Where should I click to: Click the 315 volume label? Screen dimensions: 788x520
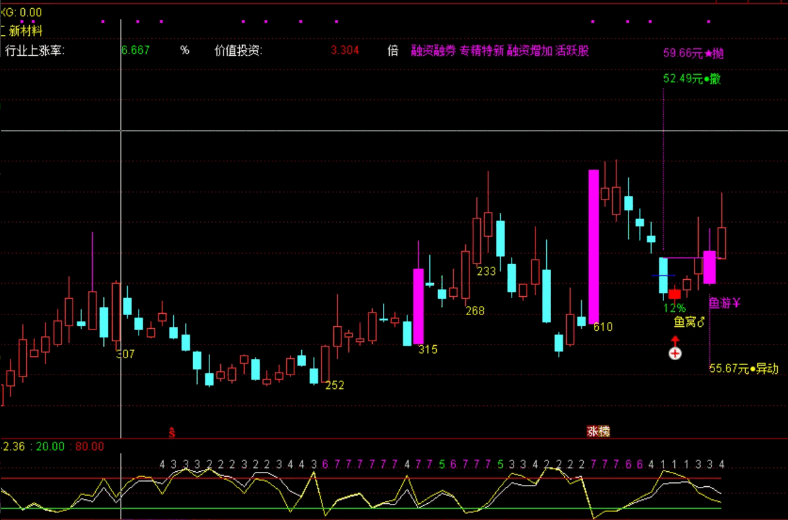tap(428, 349)
